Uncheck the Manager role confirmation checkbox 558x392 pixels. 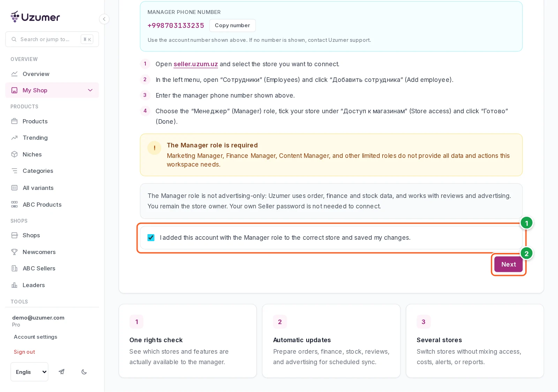(151, 238)
